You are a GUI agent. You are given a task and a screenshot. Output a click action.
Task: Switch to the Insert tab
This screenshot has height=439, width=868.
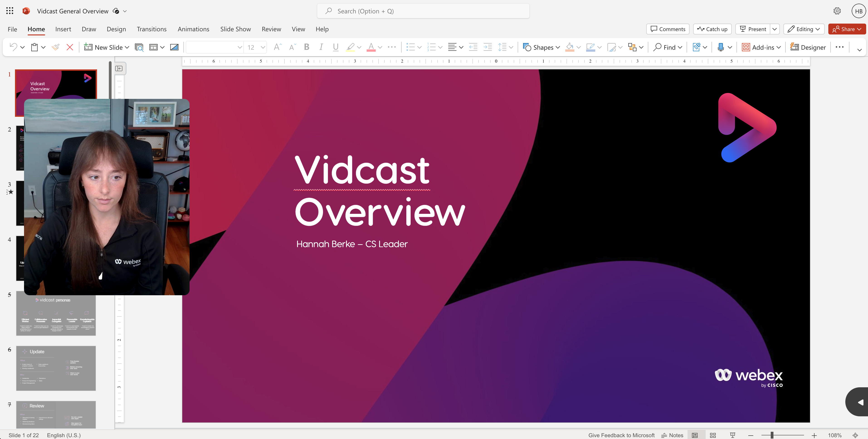pyautogui.click(x=63, y=29)
